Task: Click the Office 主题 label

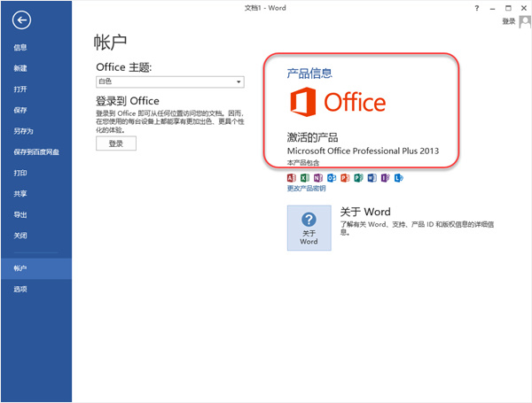Action: coord(124,67)
